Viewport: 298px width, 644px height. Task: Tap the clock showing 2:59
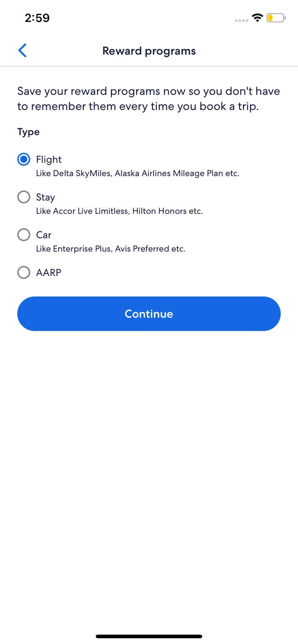point(37,18)
